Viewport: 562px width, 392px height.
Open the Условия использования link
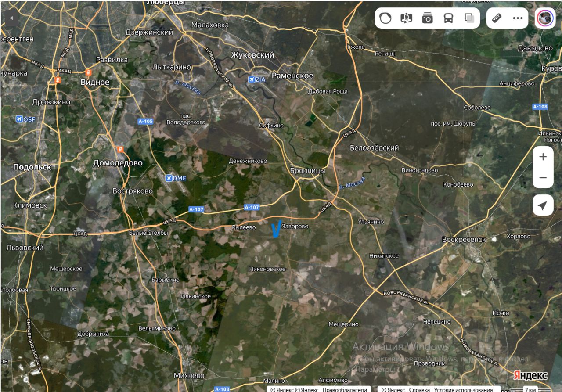click(463, 389)
